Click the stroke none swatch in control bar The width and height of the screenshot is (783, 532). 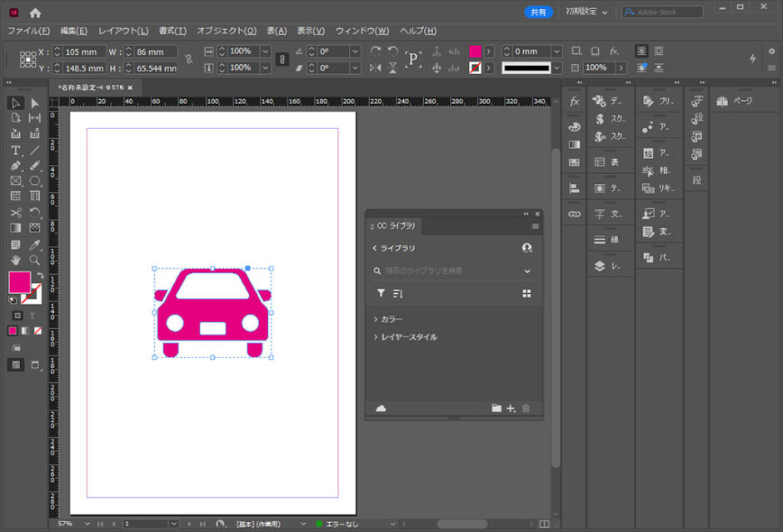click(x=475, y=67)
